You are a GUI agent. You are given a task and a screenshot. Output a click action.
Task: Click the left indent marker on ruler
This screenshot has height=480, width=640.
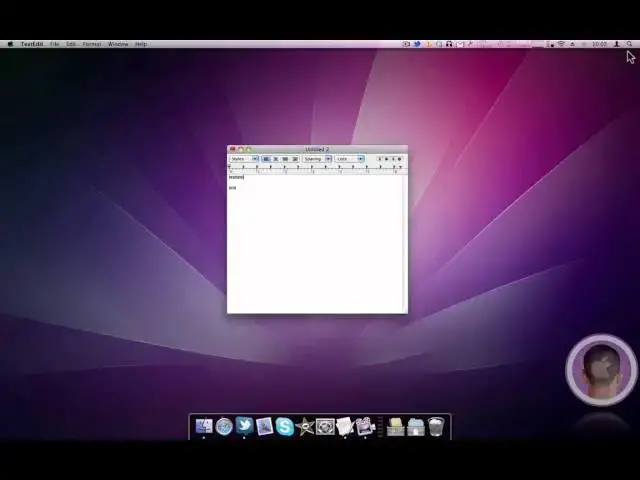point(230,167)
